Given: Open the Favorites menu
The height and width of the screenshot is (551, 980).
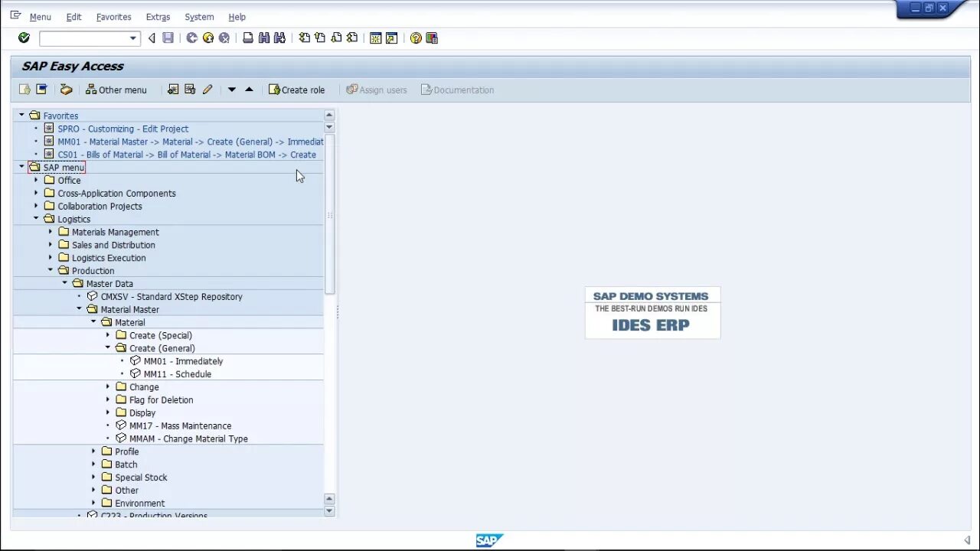Looking at the screenshot, I should pyautogui.click(x=113, y=17).
